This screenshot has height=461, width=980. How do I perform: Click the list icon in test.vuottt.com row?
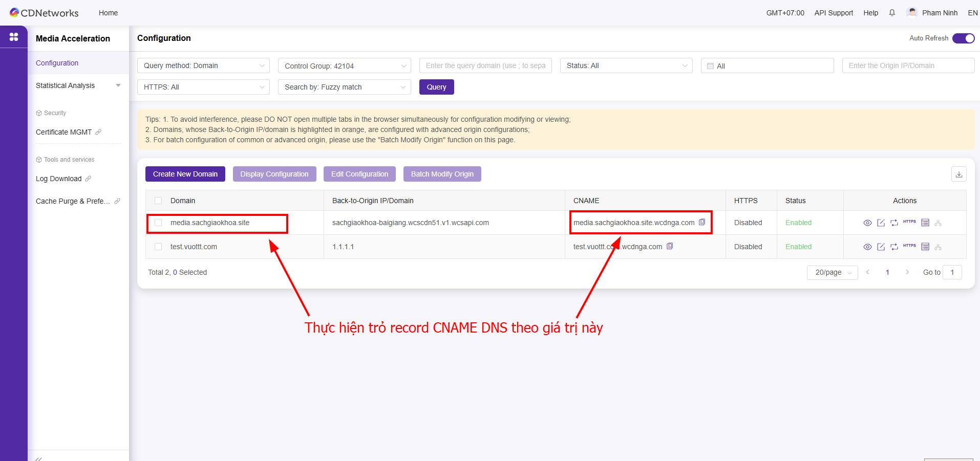tap(925, 247)
